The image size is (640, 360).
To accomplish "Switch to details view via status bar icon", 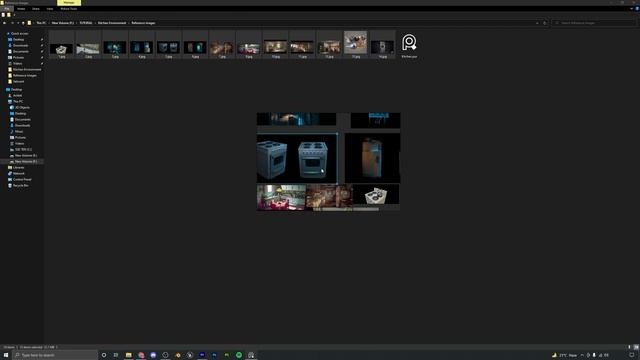I will pyautogui.click(x=629, y=347).
